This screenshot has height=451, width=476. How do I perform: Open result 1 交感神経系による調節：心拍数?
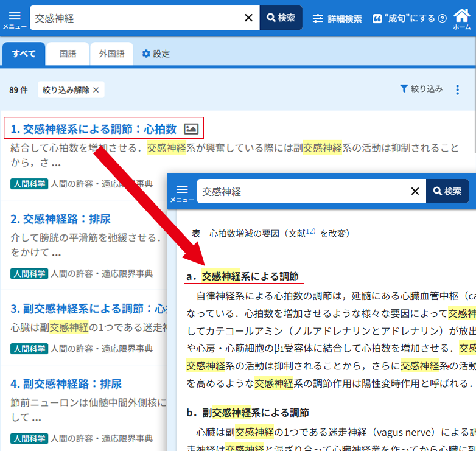pyautogui.click(x=94, y=128)
